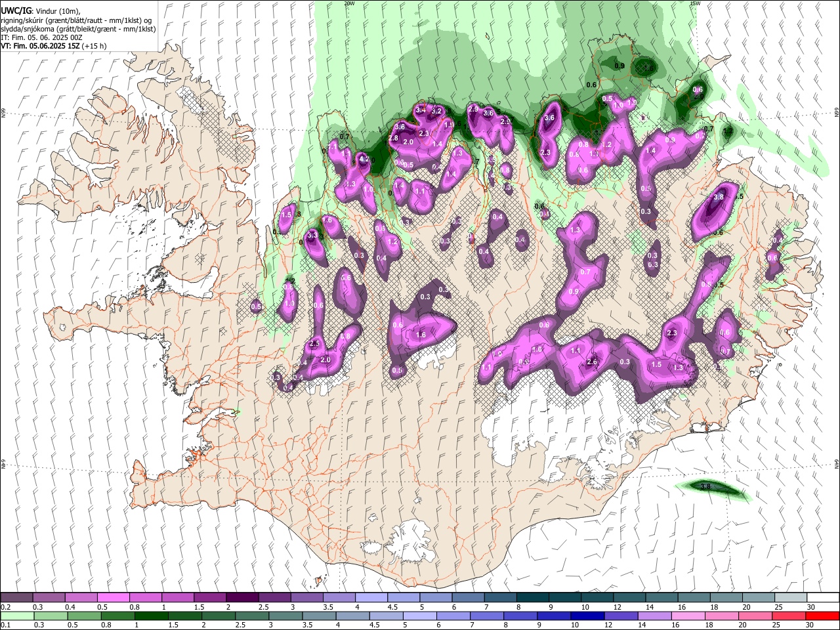Click the '20W' longitude label at the top edge

[349, 3]
